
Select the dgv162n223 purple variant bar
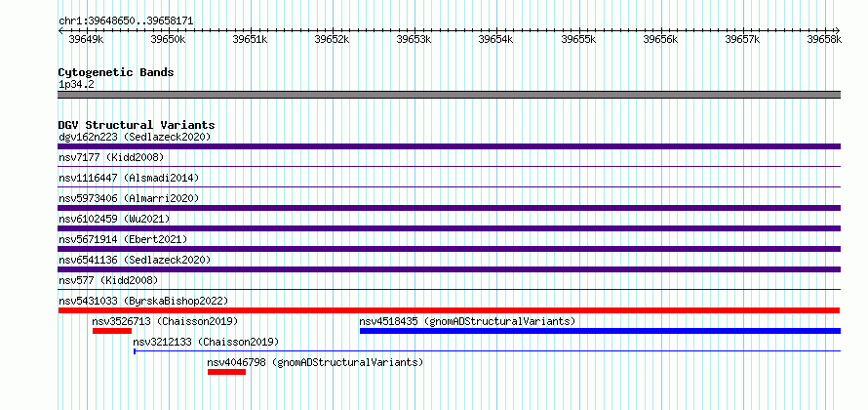tap(449, 146)
